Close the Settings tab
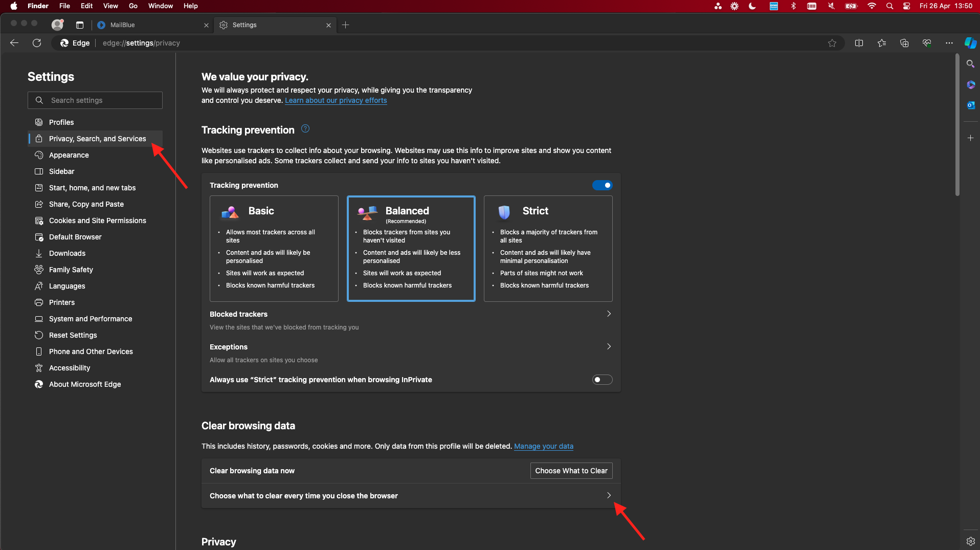 tap(328, 25)
